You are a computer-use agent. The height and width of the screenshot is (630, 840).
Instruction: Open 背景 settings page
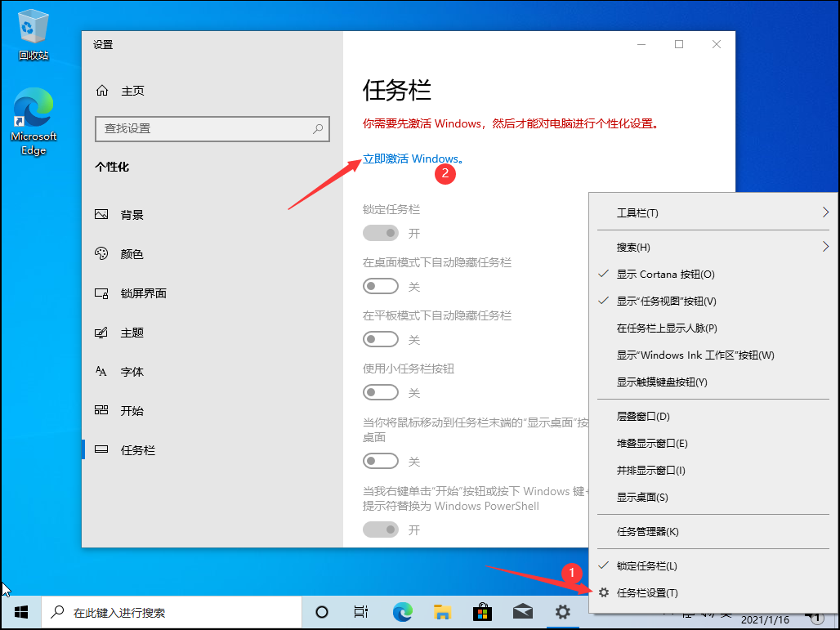(x=212, y=215)
